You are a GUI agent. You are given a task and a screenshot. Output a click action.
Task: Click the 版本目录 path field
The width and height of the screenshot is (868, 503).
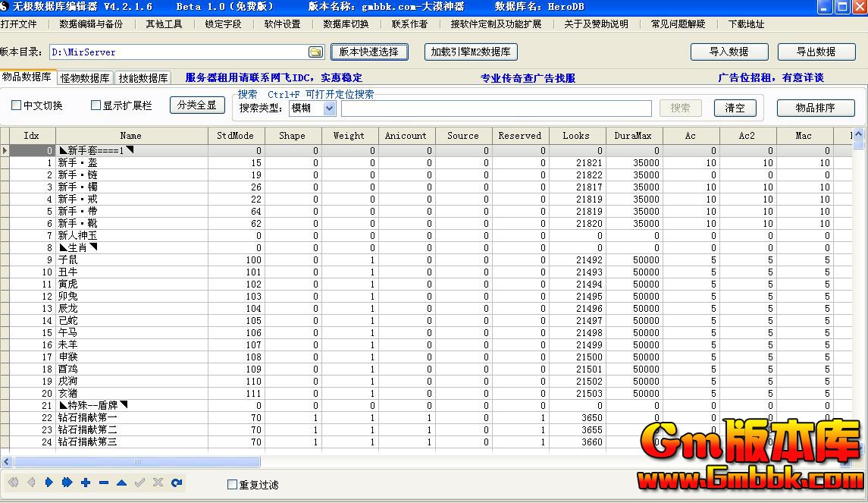[x=178, y=52]
